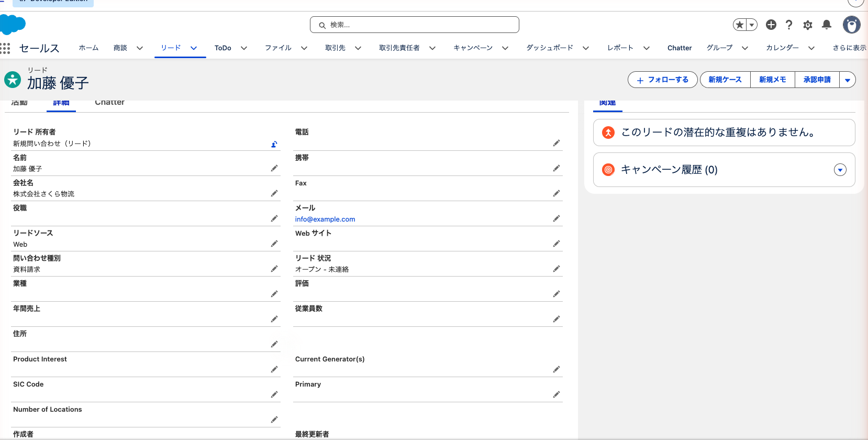Image resolution: width=868 pixels, height=440 pixels.
Task: Edit the 名前 field pencil icon
Action: [274, 168]
